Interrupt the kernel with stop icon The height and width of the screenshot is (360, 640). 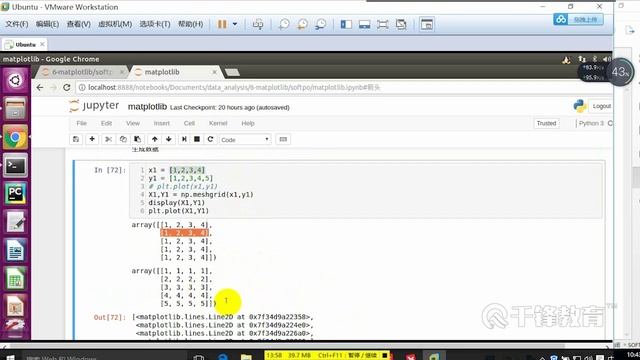click(197, 139)
